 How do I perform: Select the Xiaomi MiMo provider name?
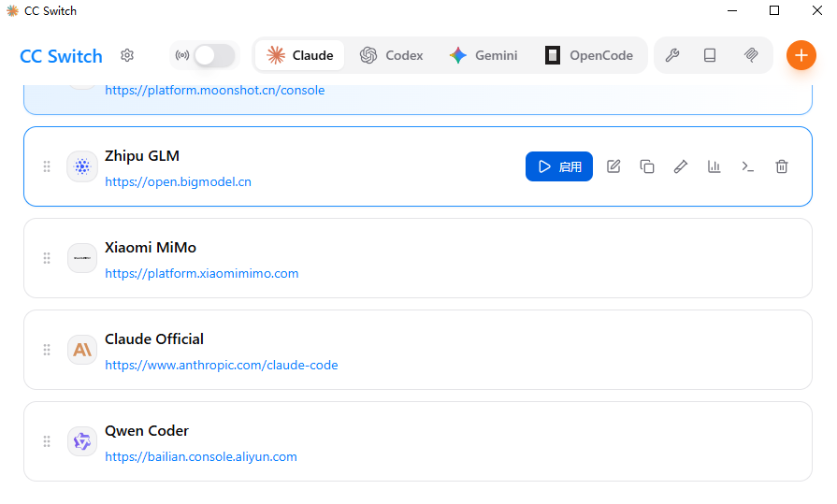coord(151,248)
